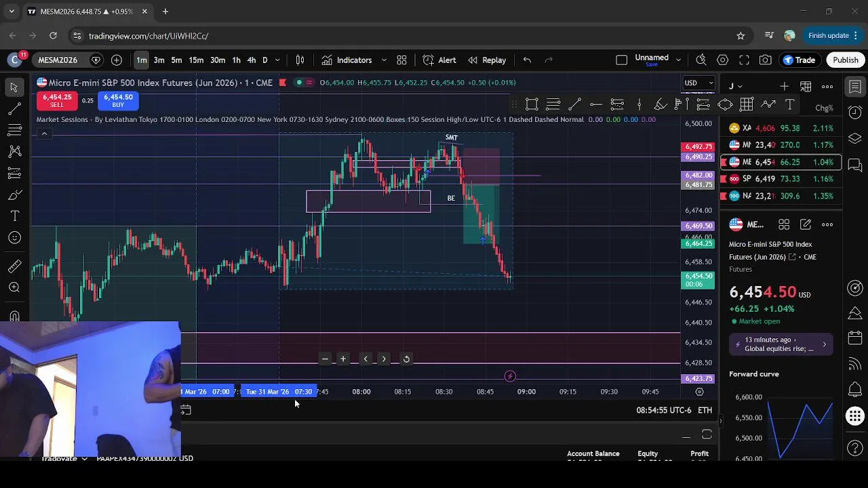Select the ruler measure tool
Screen dimensions: 868x488
14,266
